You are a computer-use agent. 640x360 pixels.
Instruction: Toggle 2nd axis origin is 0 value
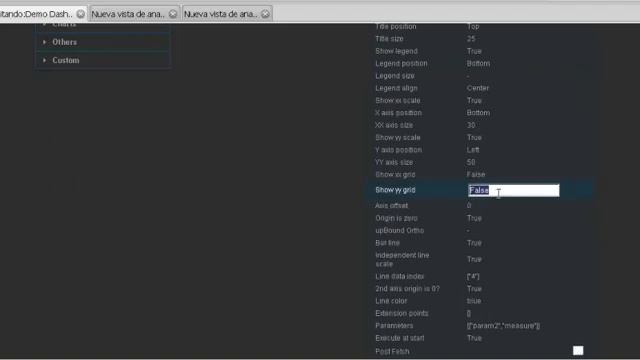tap(474, 289)
